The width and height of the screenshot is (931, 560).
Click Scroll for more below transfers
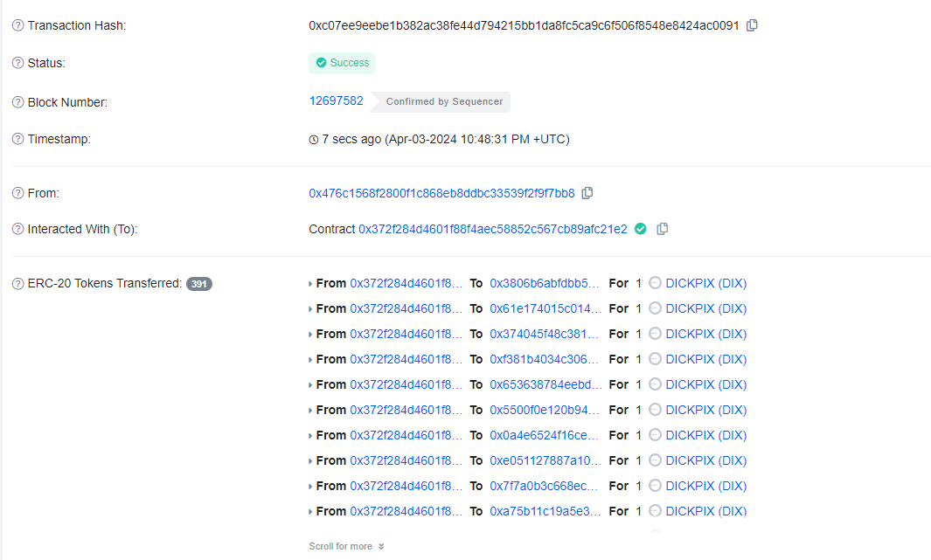pyautogui.click(x=346, y=546)
